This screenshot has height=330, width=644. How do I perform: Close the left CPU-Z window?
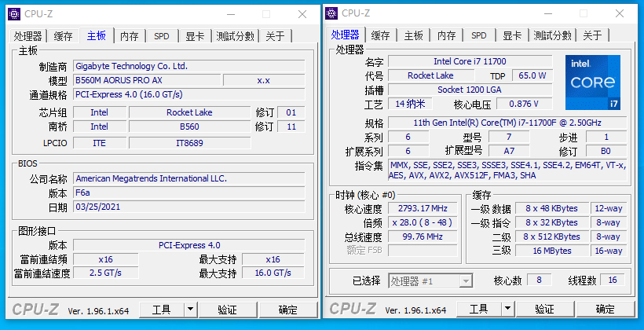302,14
